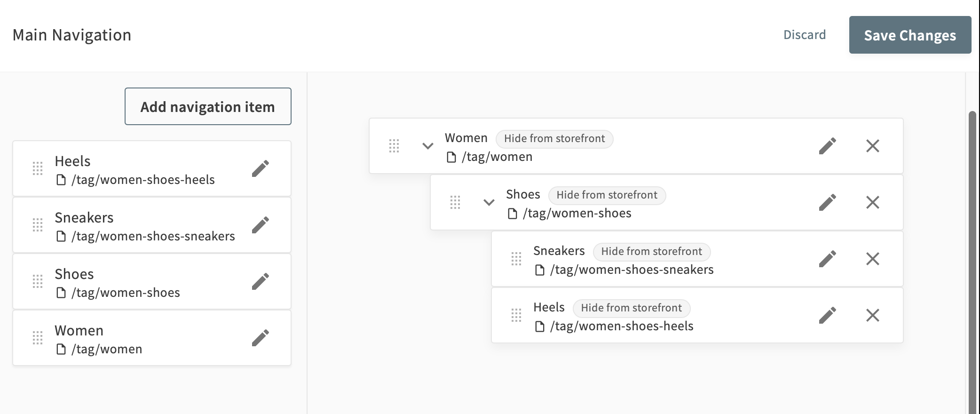
Task: Click drag handle of tree Sneakers item
Action: (x=516, y=259)
